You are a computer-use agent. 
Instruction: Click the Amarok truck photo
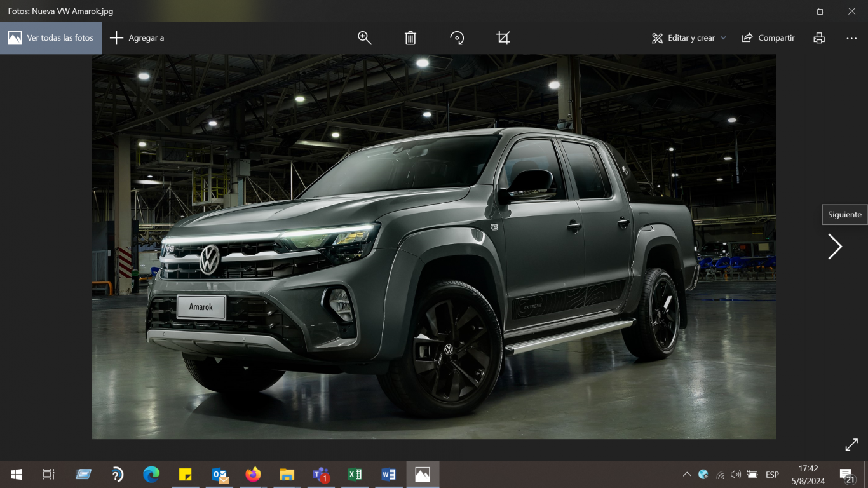tap(434, 247)
